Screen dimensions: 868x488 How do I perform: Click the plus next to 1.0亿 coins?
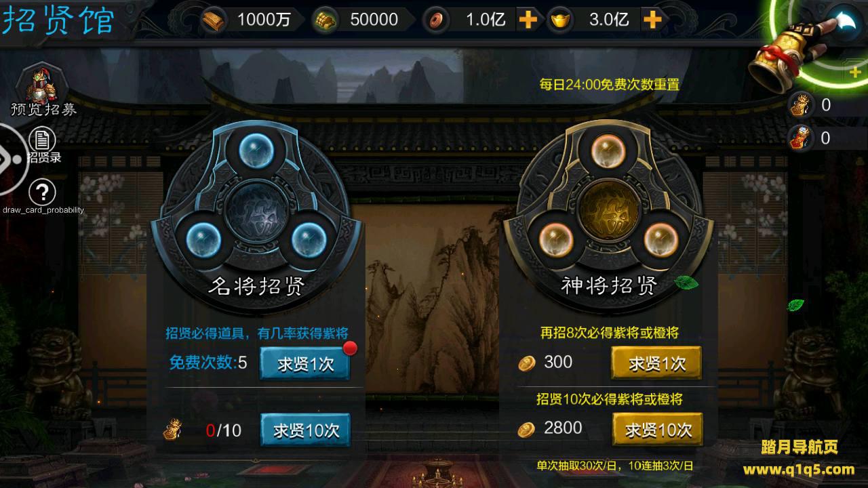point(528,20)
